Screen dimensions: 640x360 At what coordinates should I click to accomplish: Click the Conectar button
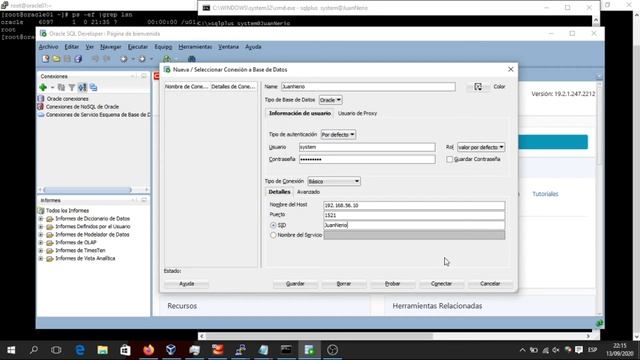pyautogui.click(x=441, y=284)
